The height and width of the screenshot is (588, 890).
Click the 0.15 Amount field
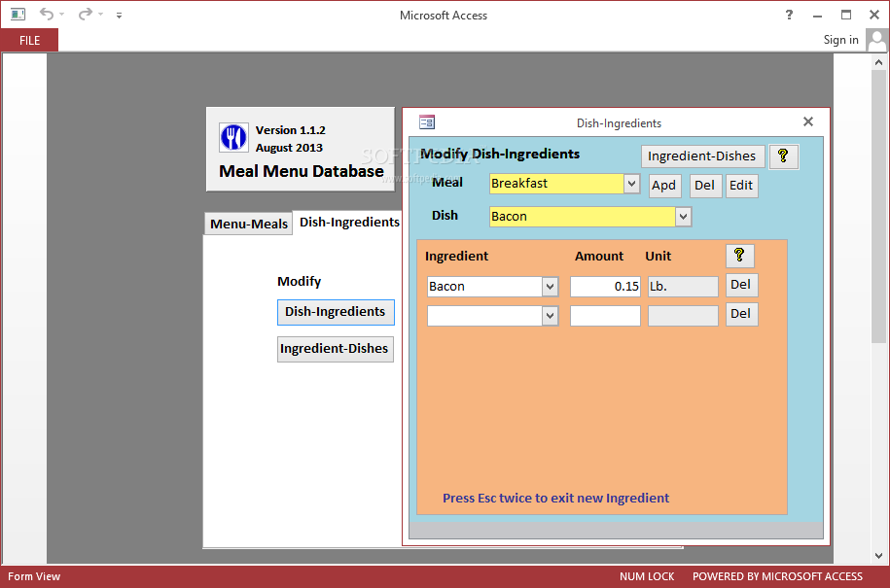click(x=605, y=287)
